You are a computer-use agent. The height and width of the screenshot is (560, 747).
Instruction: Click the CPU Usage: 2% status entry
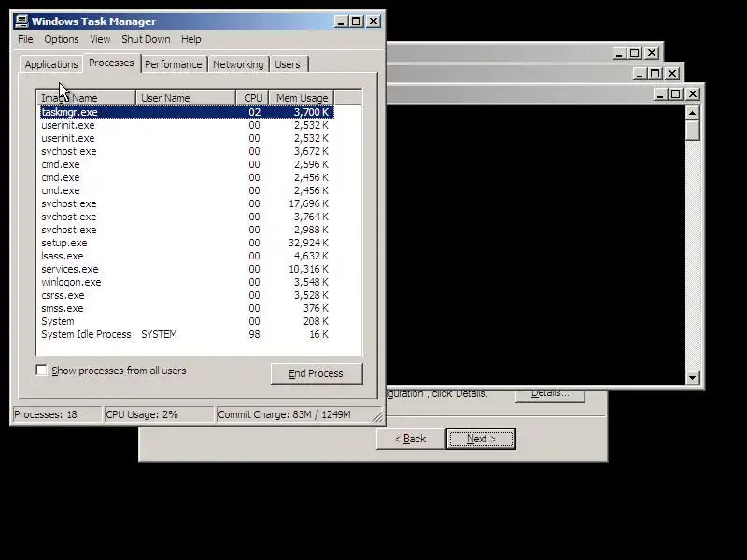pyautogui.click(x=159, y=414)
